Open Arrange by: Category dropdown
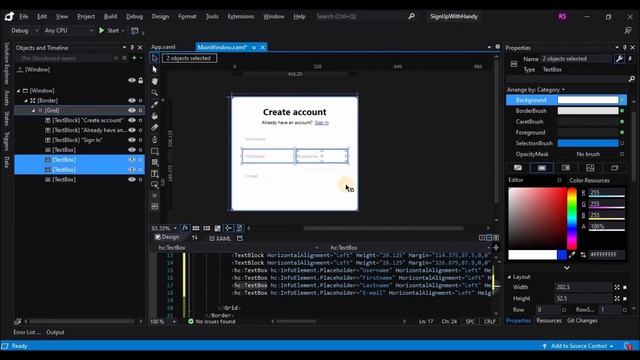 coord(536,90)
